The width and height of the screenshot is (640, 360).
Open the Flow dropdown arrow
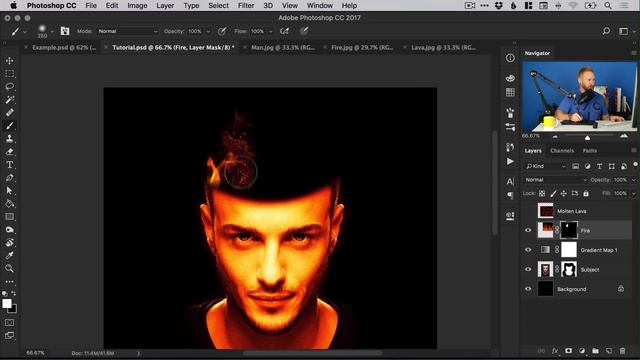click(270, 31)
